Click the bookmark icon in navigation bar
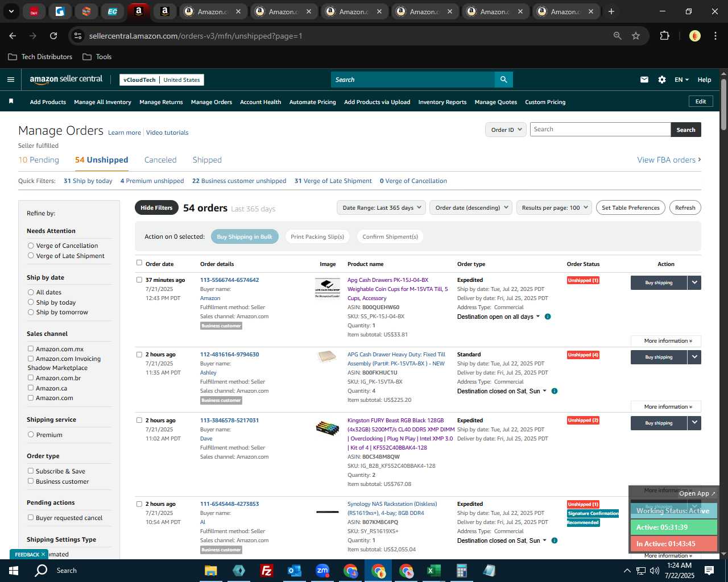Screen dimensions: 728x582 pos(11,101)
